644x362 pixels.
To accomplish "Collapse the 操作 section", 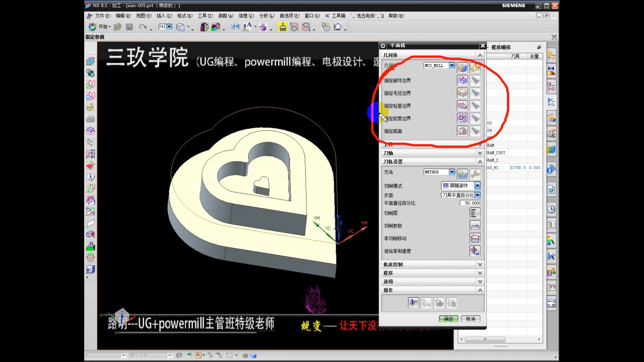I will [480, 290].
